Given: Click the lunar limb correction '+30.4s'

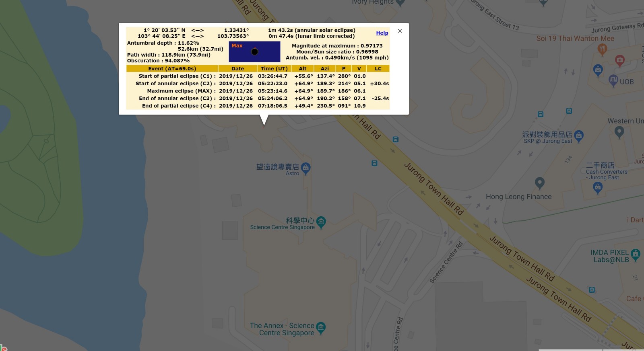Looking at the screenshot, I should pos(380,84).
